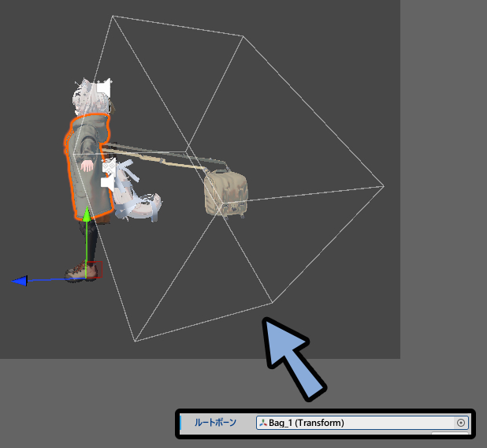
Task: Select the tan shoulder bag model
Action: click(226, 194)
